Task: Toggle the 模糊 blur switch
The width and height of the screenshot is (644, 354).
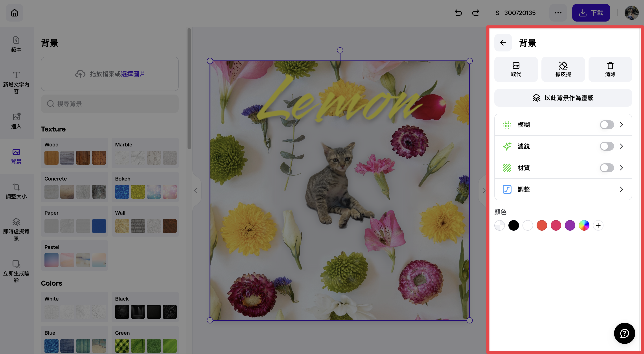Action: point(607,125)
